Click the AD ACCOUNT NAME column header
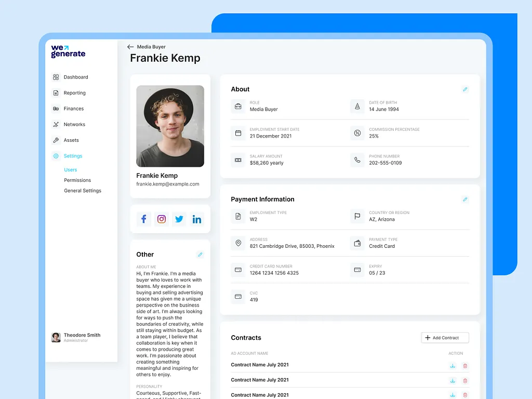Viewport: 532px width, 399px height. coord(249,353)
